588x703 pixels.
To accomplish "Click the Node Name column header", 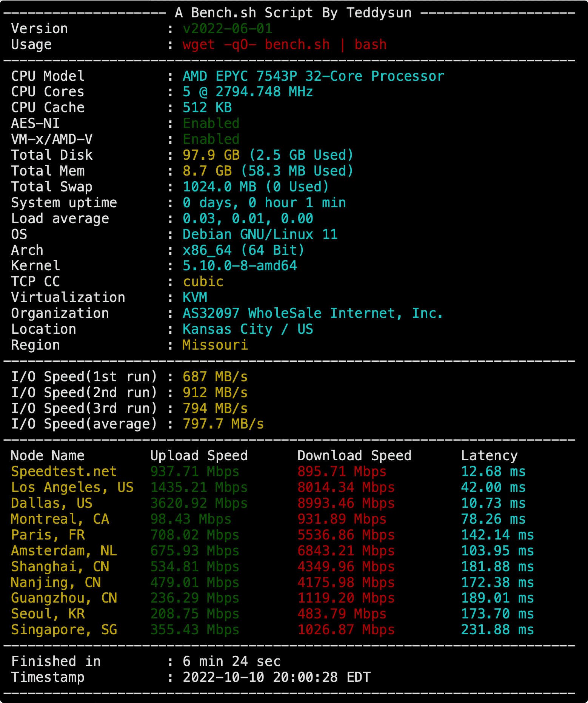I will click(x=48, y=456).
